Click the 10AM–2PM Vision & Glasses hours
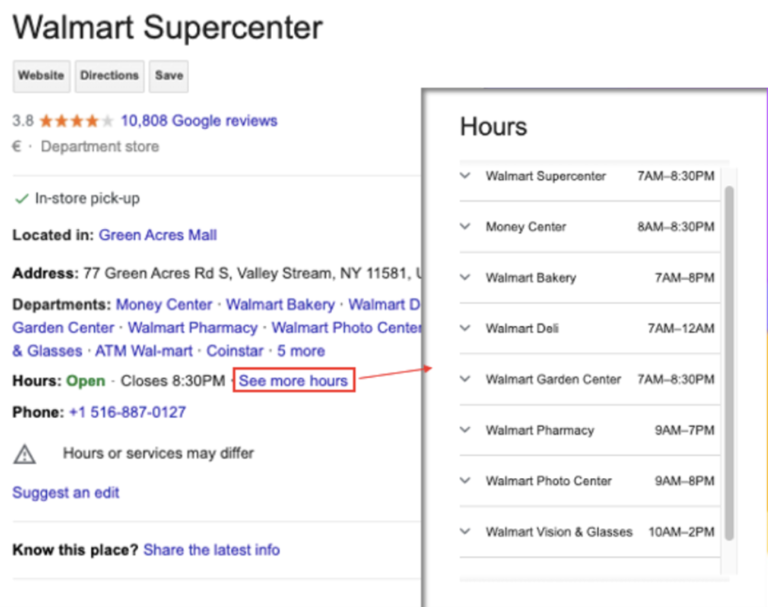This screenshot has width=768, height=607. tap(681, 532)
